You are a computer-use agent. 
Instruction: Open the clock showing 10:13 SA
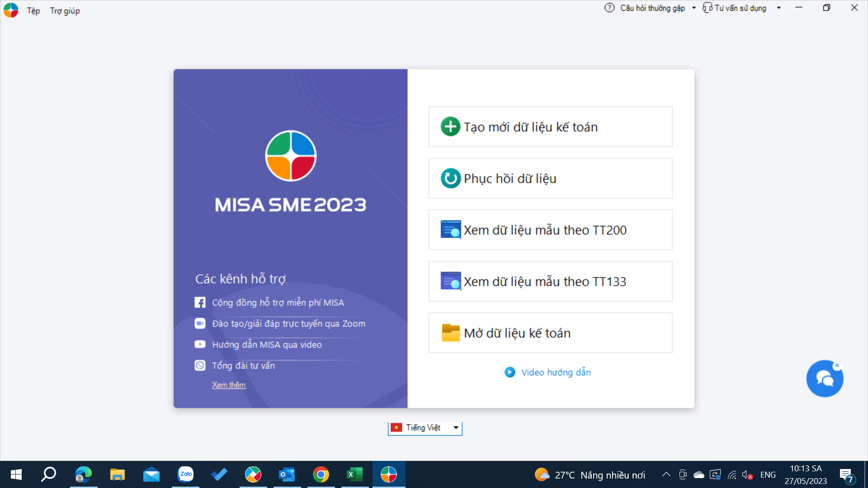point(806,474)
